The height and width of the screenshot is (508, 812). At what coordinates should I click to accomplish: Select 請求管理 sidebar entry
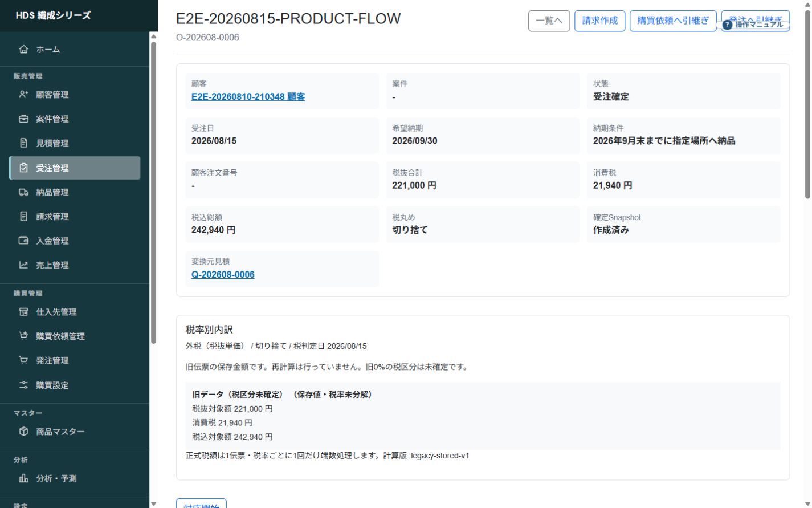(75, 217)
